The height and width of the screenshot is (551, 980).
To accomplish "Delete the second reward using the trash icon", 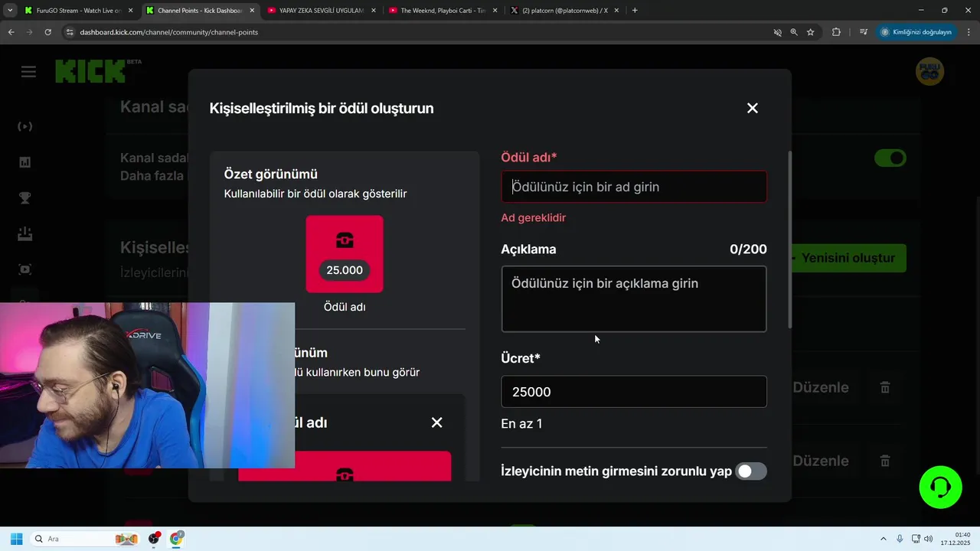I will (x=885, y=461).
